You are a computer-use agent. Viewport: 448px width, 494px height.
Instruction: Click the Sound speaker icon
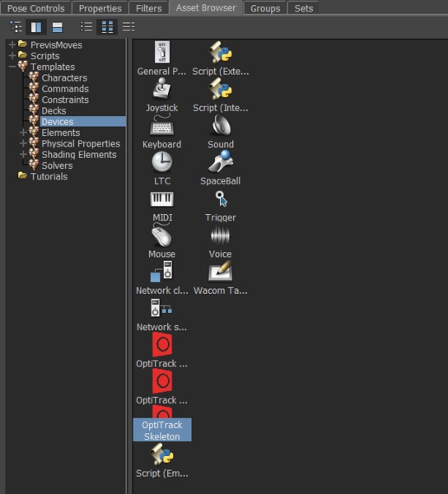[x=222, y=125]
